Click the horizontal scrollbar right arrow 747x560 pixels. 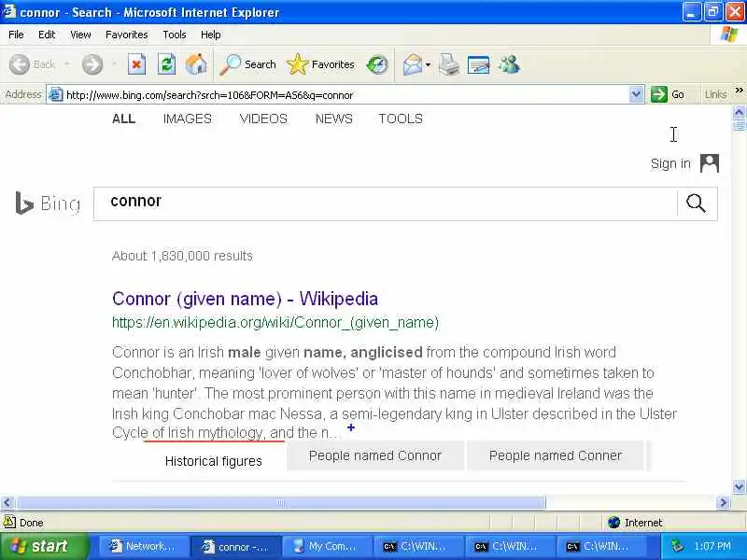click(x=723, y=502)
